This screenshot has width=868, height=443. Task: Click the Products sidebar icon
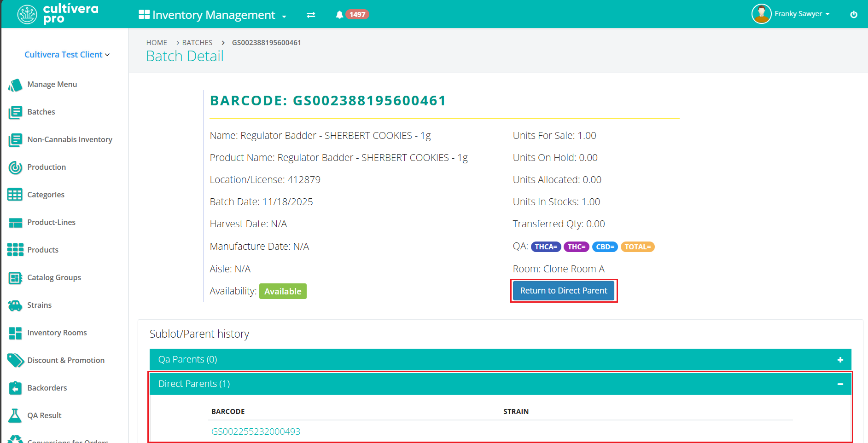coord(15,250)
